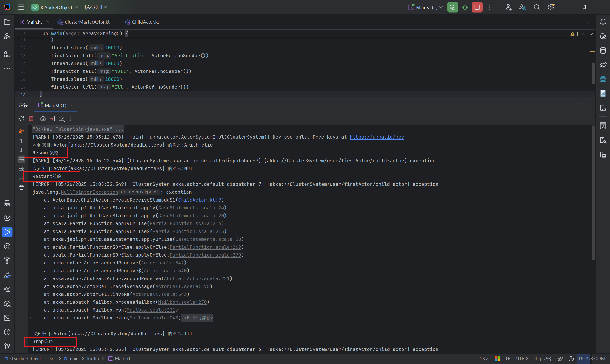This screenshot has width=610, height=364.
Task: Click LF line separator in status bar
Action: pos(508,359)
